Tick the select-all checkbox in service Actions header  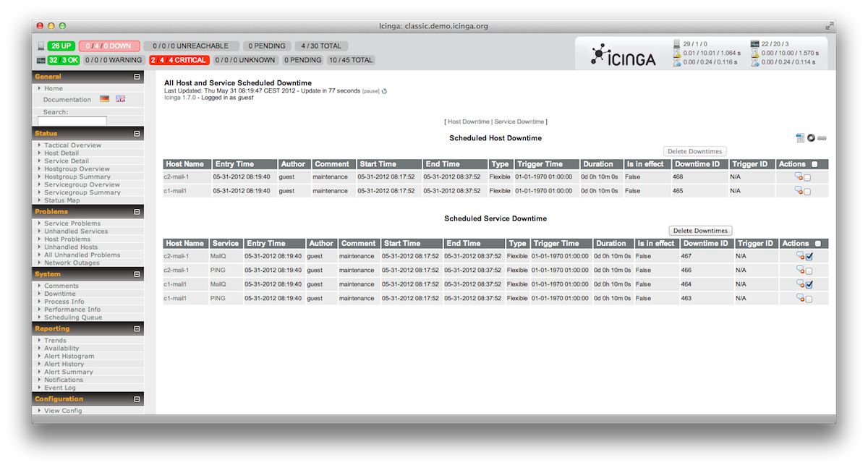(x=818, y=244)
